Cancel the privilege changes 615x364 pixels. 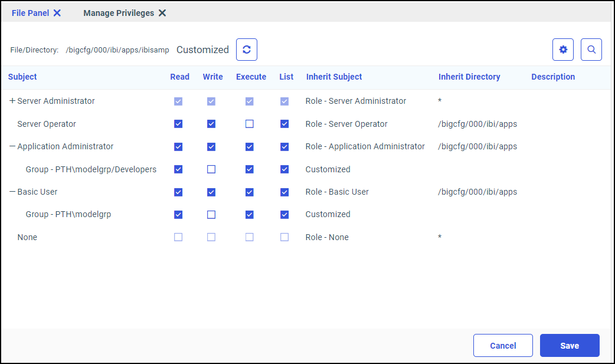503,345
